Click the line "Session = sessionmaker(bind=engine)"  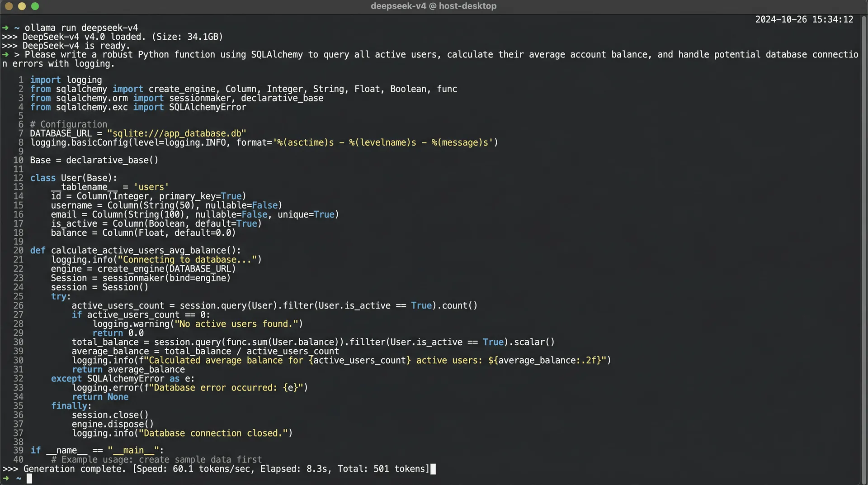(x=141, y=278)
